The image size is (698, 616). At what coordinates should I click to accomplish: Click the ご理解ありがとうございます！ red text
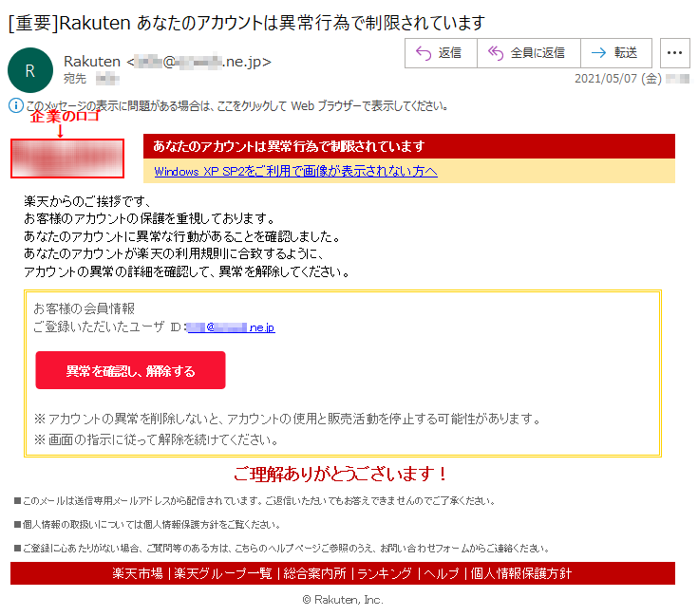click(x=341, y=474)
